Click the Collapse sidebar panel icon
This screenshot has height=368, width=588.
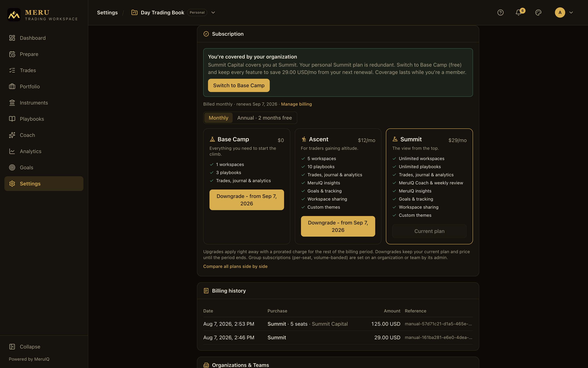point(12,347)
